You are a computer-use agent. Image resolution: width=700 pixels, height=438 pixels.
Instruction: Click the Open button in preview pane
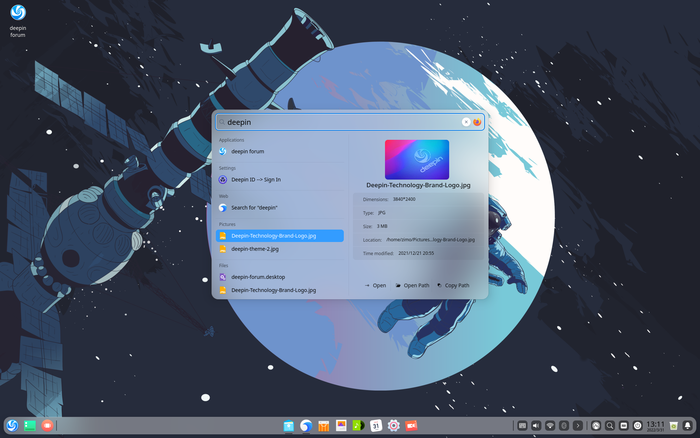click(375, 285)
